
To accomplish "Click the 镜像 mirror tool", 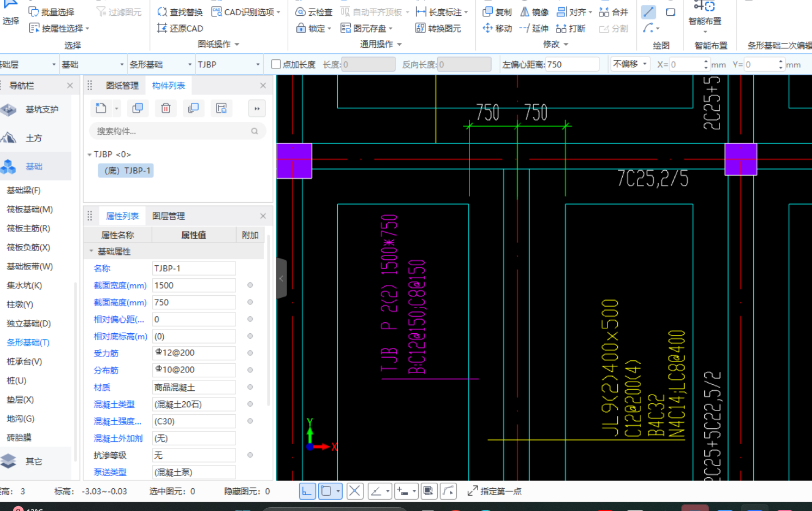I will [534, 12].
